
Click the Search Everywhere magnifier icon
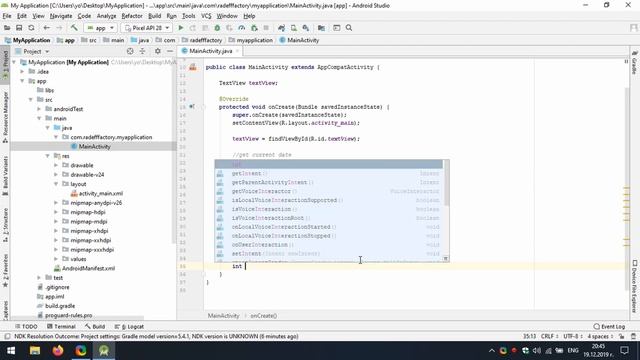click(x=349, y=28)
